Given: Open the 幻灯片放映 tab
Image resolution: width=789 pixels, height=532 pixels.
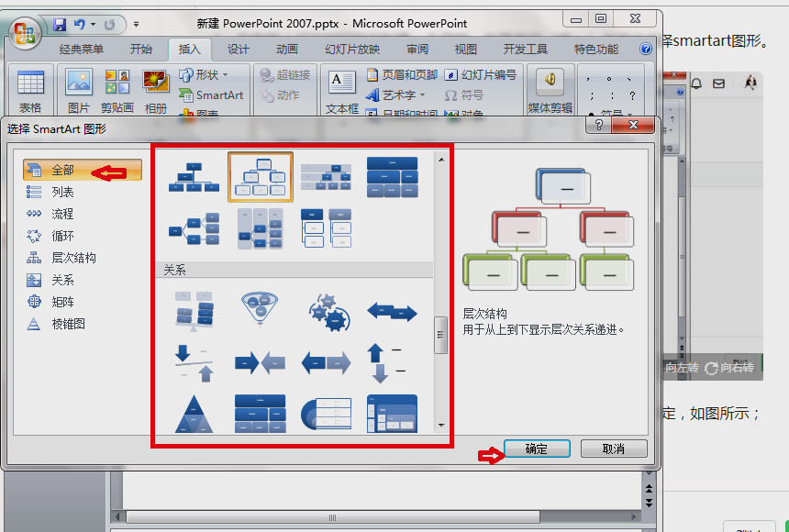Looking at the screenshot, I should 352,50.
